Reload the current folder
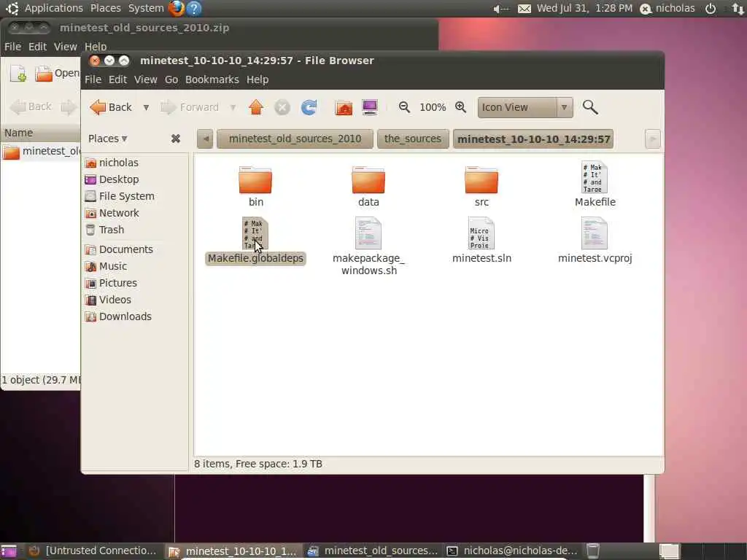This screenshot has height=560, width=747. click(309, 107)
